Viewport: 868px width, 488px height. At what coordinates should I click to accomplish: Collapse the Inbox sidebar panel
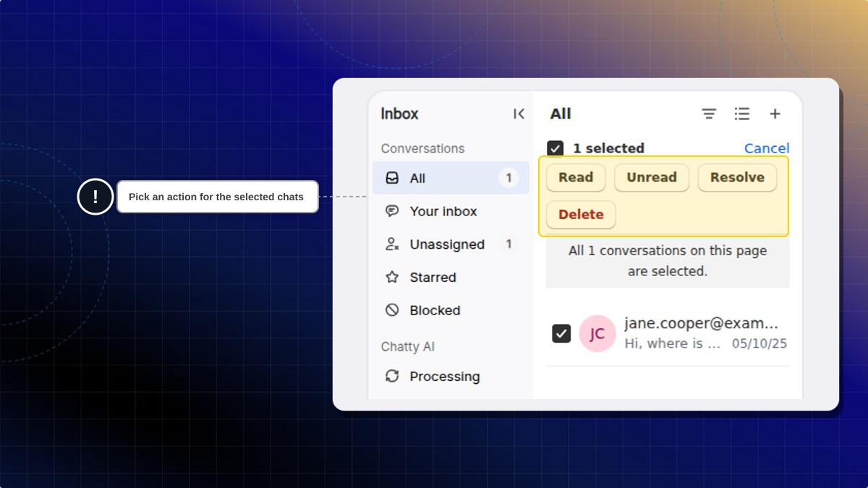point(519,114)
